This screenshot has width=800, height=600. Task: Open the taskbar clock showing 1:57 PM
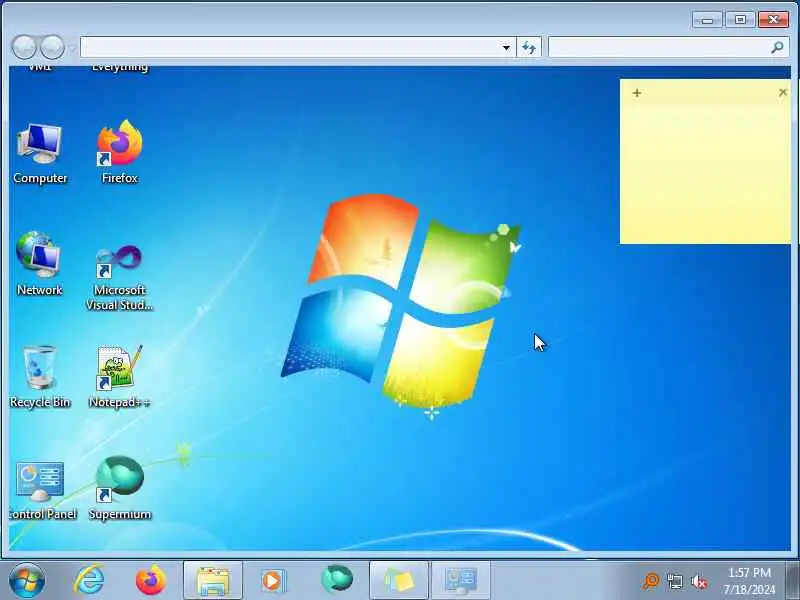tap(748, 581)
